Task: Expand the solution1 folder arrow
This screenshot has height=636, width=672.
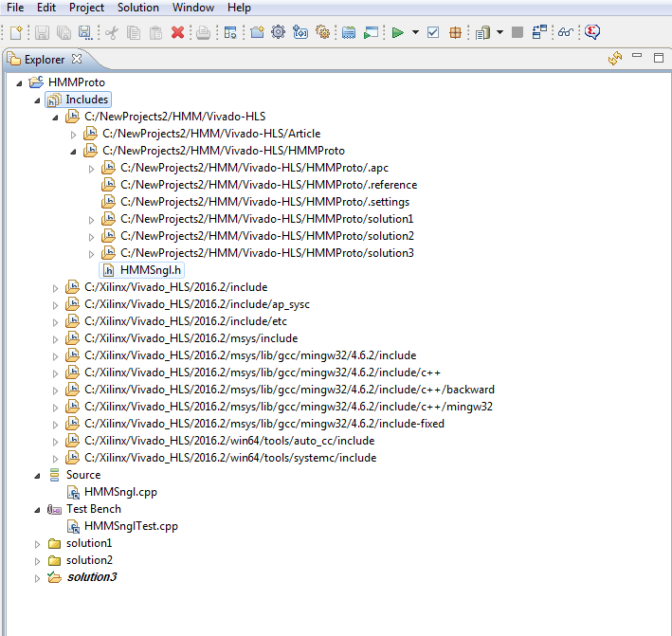Action: [37, 544]
